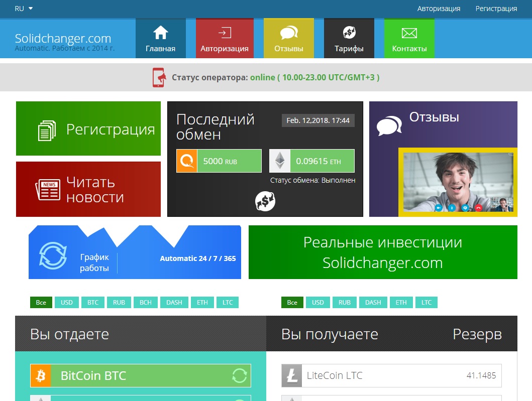Click the operator status phone icon

[x=159, y=78]
